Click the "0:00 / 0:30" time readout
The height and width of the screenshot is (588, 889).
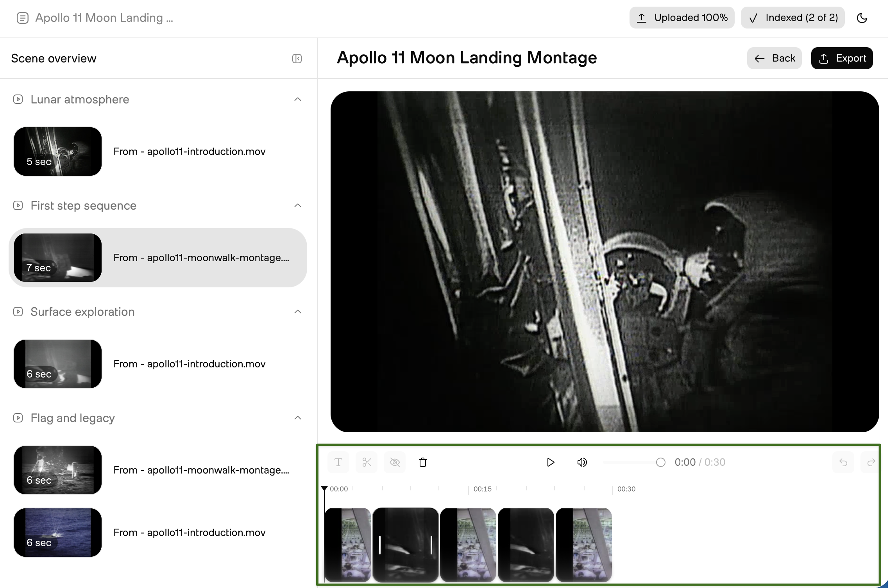pyautogui.click(x=700, y=462)
